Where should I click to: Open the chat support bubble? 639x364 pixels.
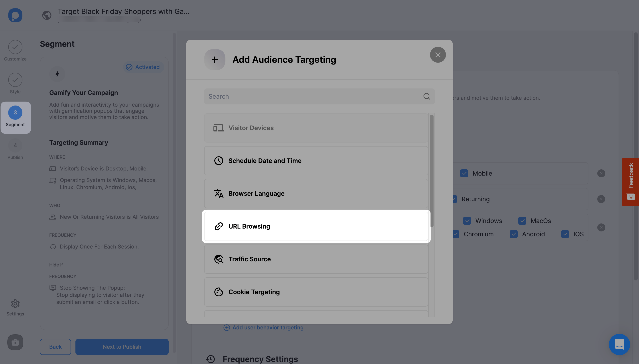pos(619,344)
